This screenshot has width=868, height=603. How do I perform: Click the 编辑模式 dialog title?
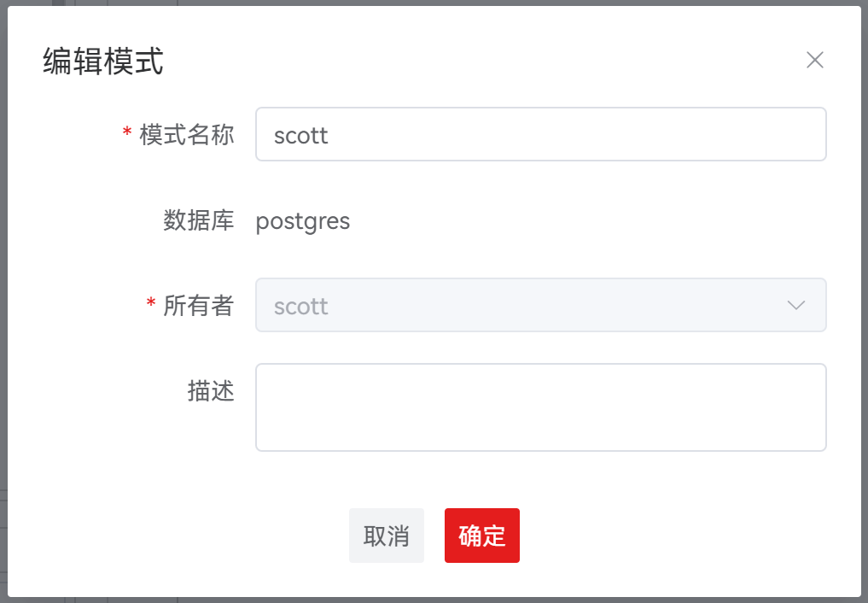[103, 61]
